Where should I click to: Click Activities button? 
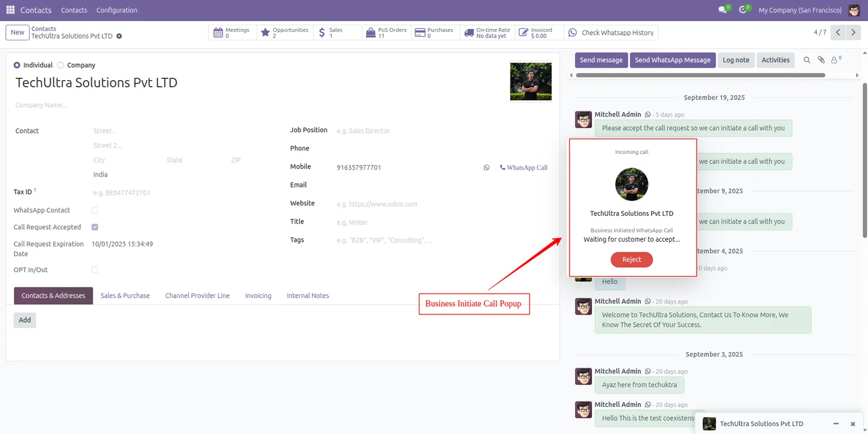[x=775, y=60]
